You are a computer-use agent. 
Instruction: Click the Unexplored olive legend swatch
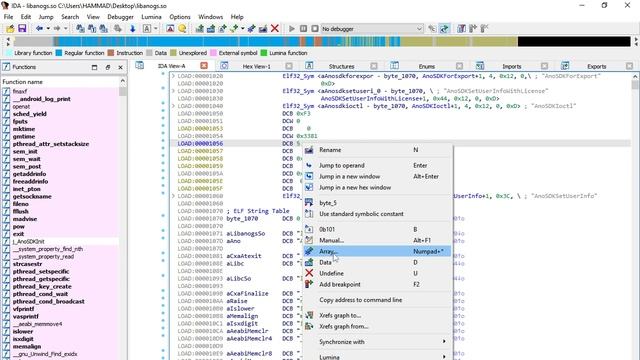pyautogui.click(x=173, y=53)
